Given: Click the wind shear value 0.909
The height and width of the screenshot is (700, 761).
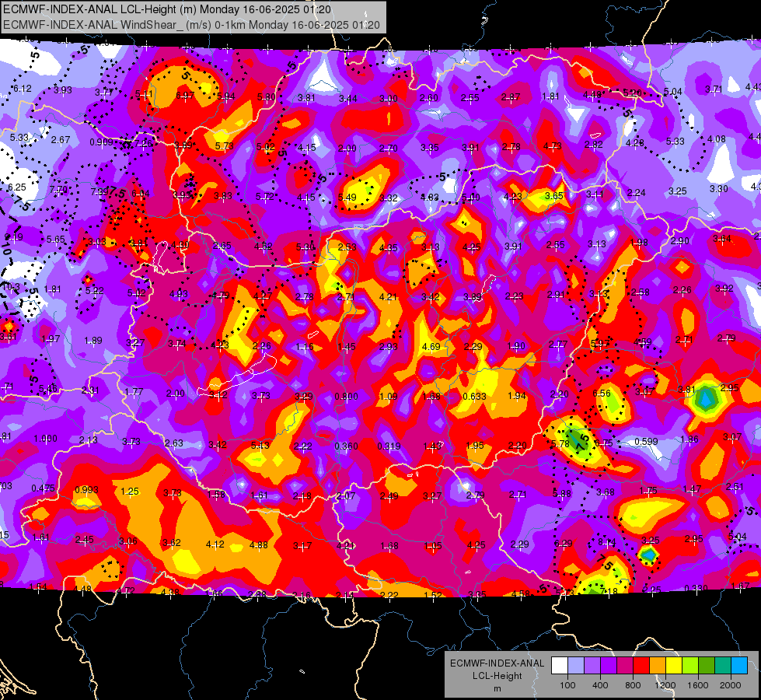Looking at the screenshot, I should click(x=101, y=142).
